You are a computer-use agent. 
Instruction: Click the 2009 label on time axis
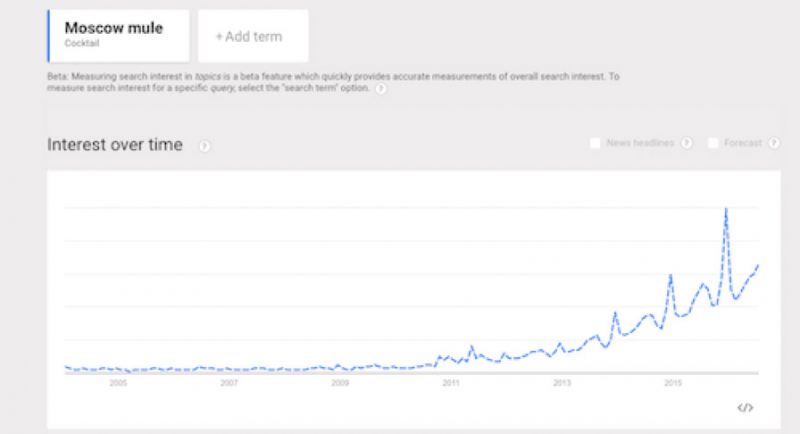click(x=340, y=383)
